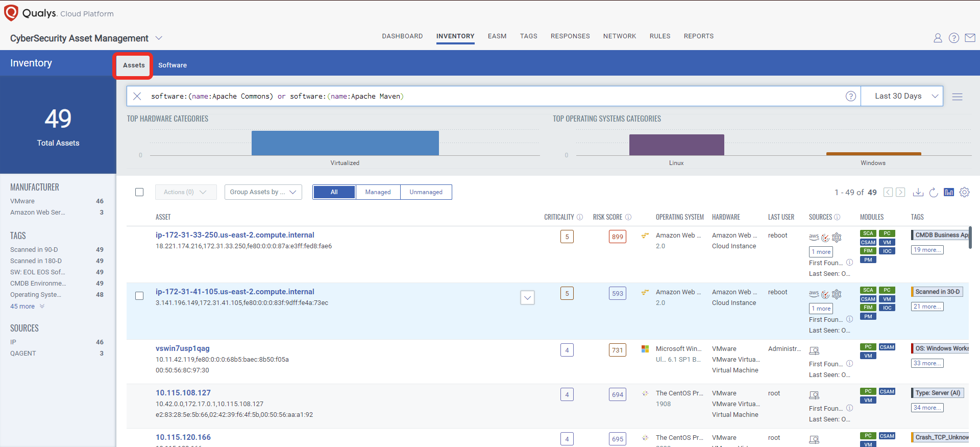The height and width of the screenshot is (447, 980).
Task: Open the top-right help icon
Action: click(954, 38)
